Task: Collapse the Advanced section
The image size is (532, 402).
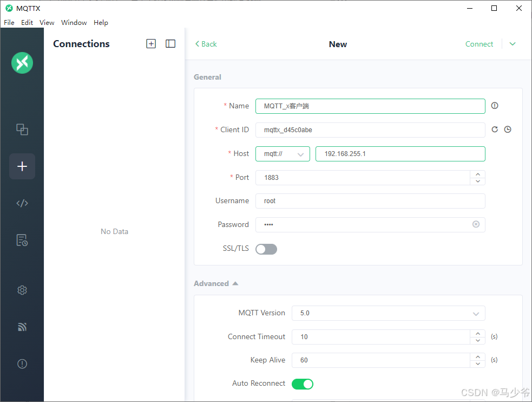Action: [x=216, y=283]
